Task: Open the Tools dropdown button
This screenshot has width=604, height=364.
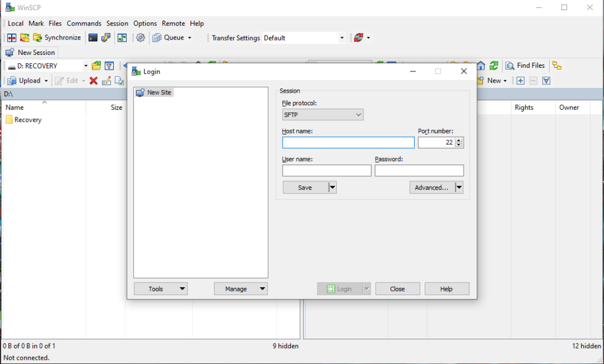Action: click(x=160, y=289)
